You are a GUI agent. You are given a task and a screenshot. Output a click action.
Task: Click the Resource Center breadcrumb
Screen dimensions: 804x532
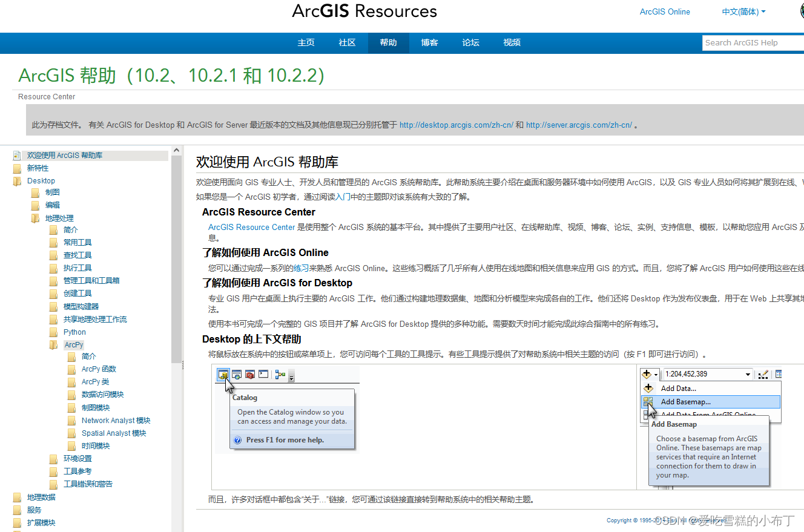[47, 97]
